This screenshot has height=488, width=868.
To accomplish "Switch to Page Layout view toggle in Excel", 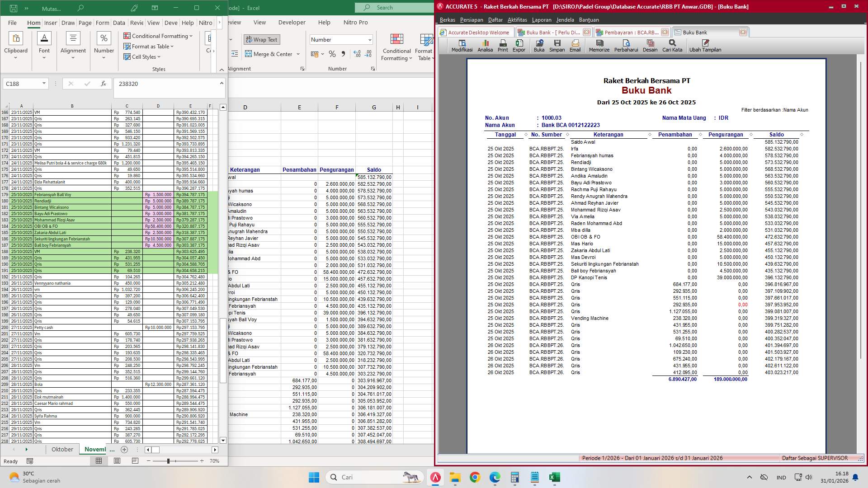I will (x=117, y=460).
